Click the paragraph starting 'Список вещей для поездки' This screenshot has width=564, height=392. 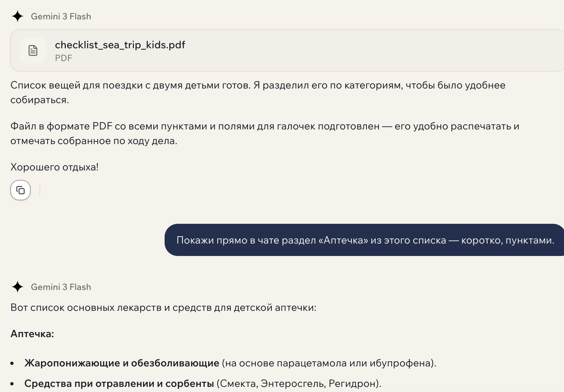[258, 93]
